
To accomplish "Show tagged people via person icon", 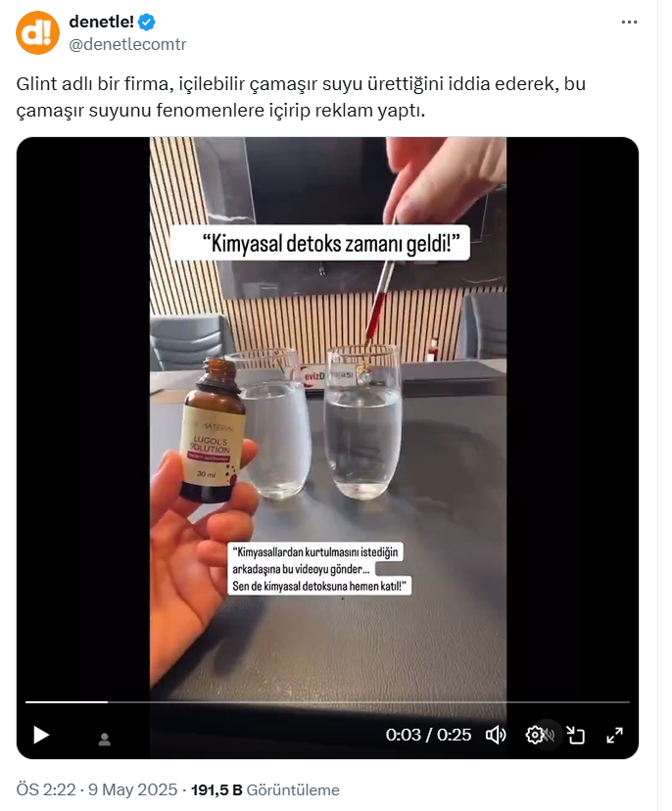I will click(x=105, y=739).
